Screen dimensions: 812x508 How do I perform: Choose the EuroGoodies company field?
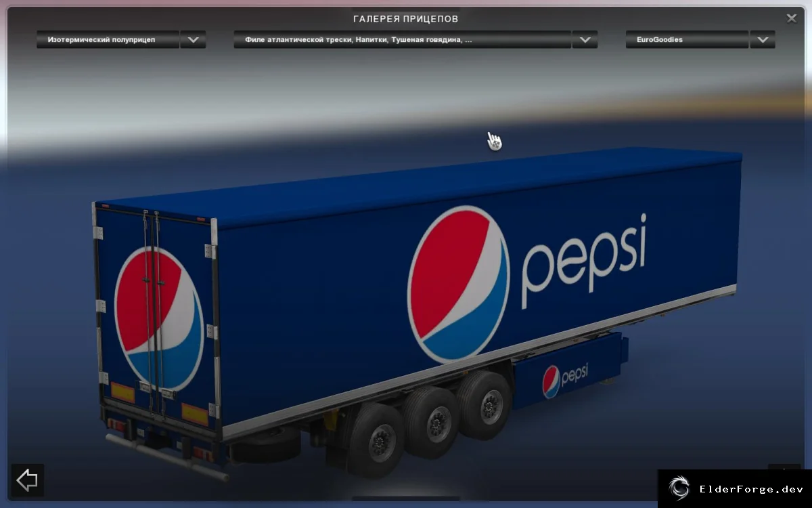[687, 40]
